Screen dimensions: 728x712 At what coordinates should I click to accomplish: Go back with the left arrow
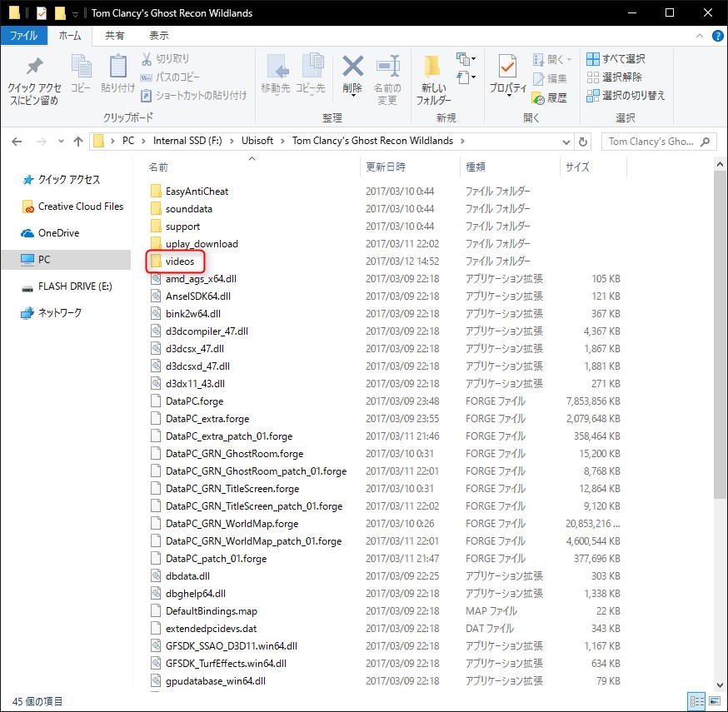17,142
